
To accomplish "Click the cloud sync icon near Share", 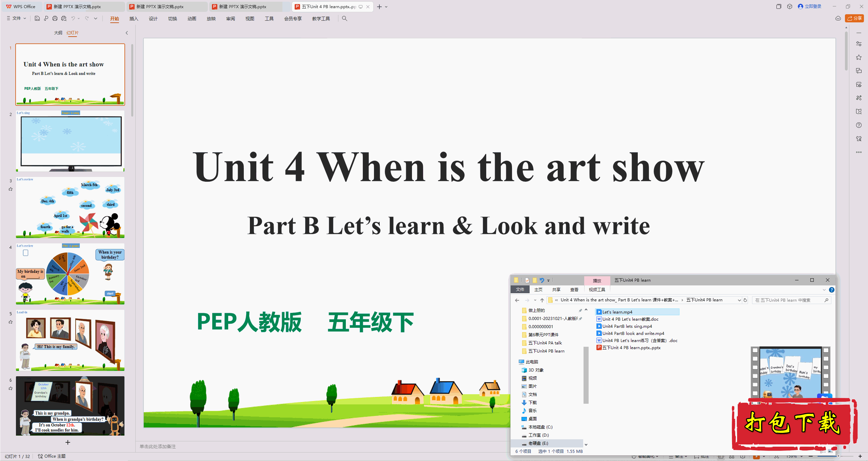I will tap(838, 18).
